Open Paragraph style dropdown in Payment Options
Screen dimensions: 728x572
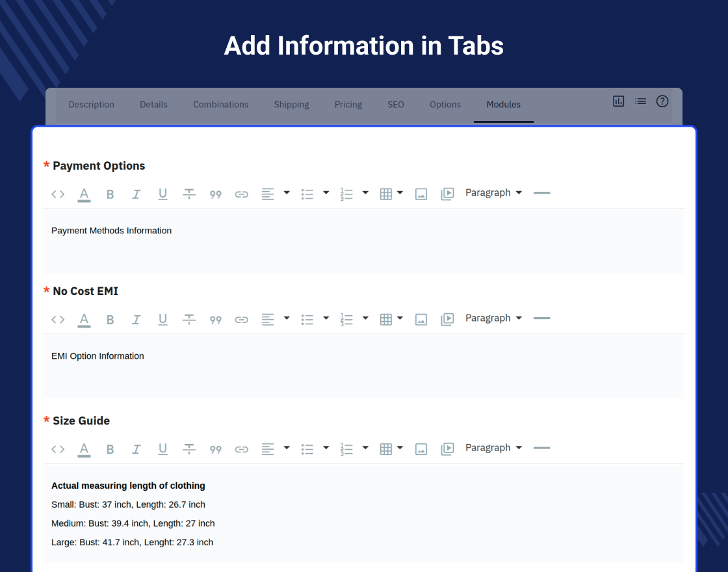point(493,192)
